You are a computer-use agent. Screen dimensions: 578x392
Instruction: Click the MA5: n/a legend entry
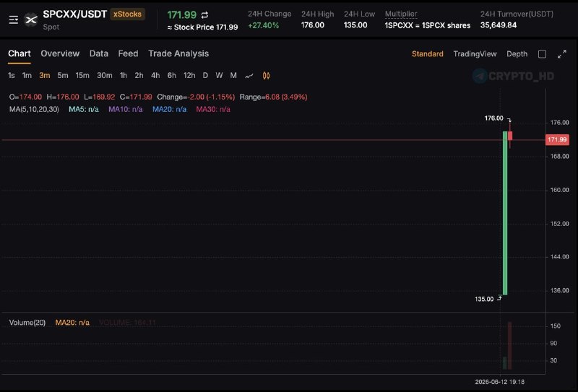(x=84, y=110)
